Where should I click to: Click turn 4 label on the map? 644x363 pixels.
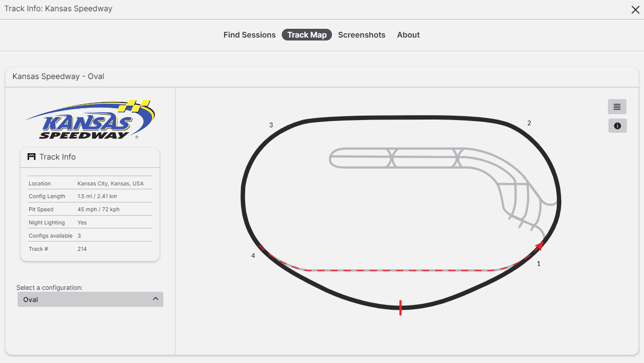point(253,256)
